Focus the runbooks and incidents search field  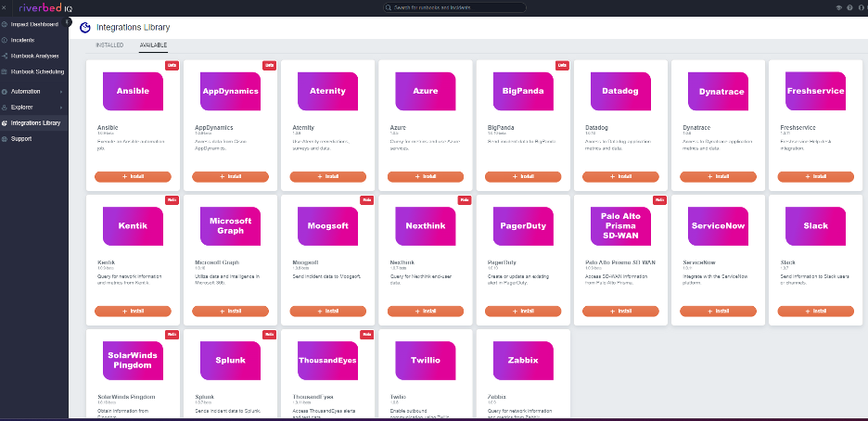[454, 7]
